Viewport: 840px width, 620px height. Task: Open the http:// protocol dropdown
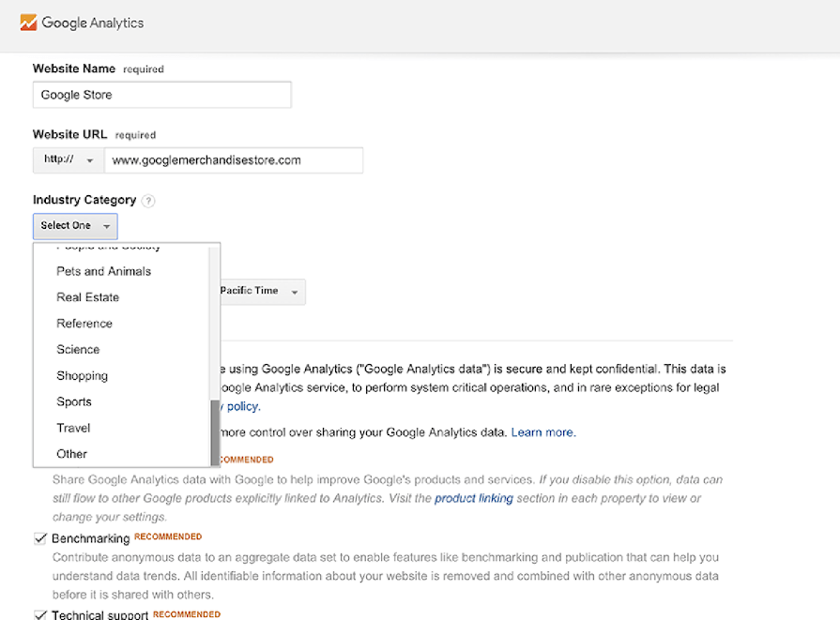pyautogui.click(x=69, y=160)
